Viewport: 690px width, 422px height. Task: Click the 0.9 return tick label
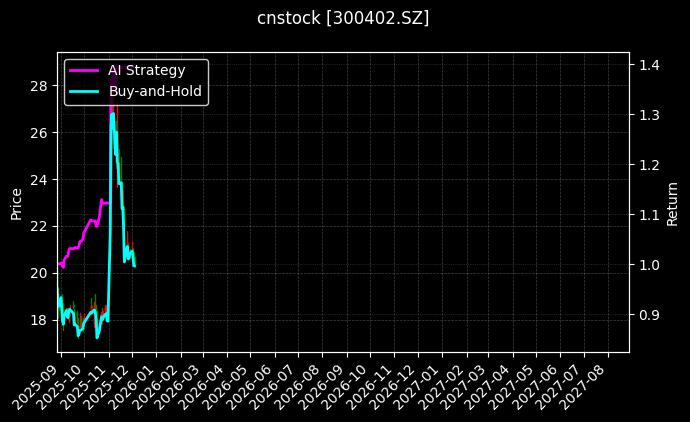(649, 315)
